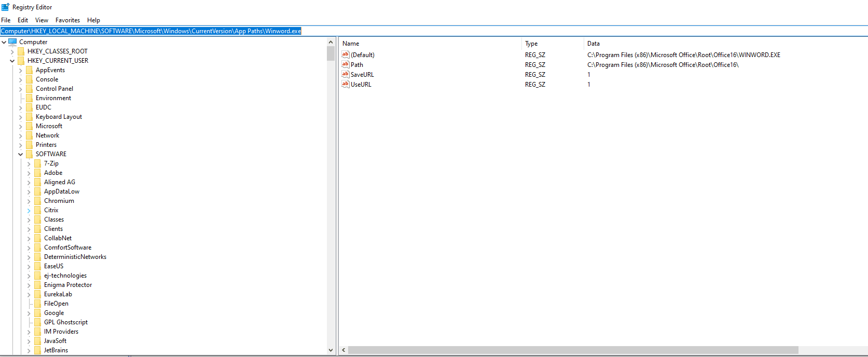
Task: Open the Help menu
Action: pos(94,20)
